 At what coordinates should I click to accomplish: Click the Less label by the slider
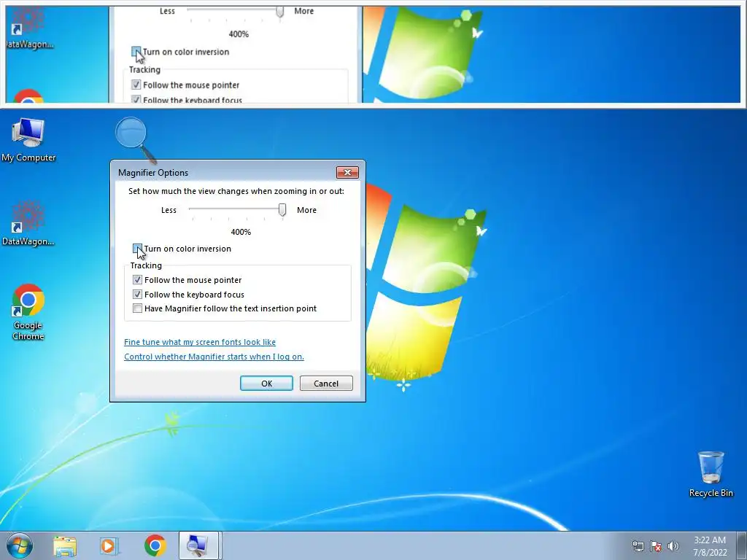point(169,210)
